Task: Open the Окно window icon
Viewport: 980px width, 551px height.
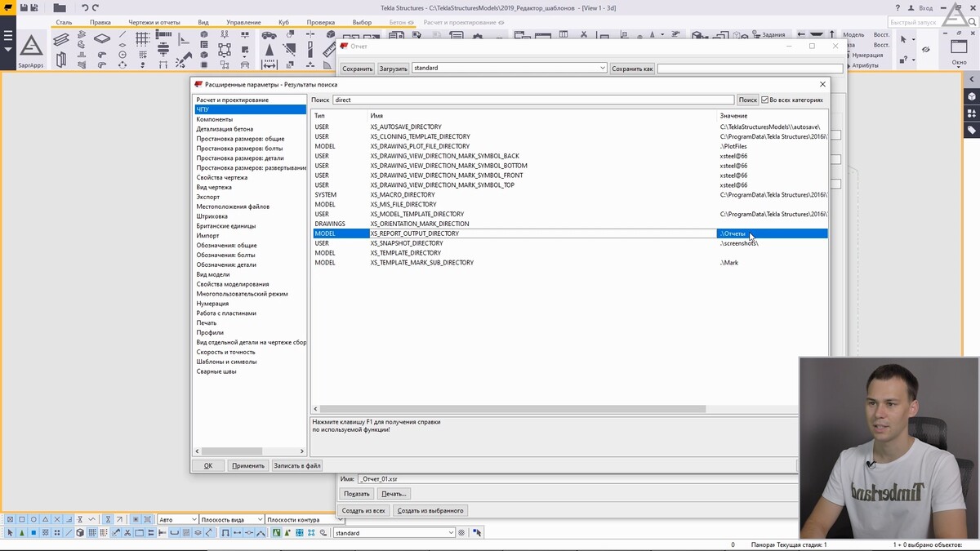Action: click(959, 47)
